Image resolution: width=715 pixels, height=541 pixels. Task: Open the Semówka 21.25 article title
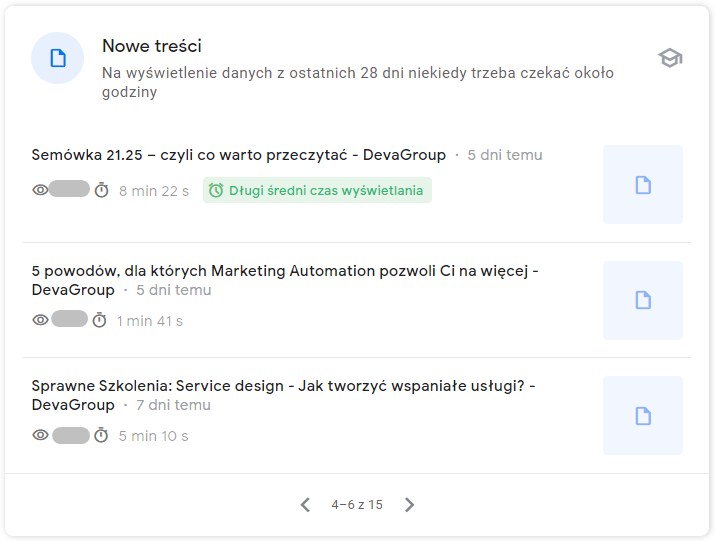click(x=238, y=155)
